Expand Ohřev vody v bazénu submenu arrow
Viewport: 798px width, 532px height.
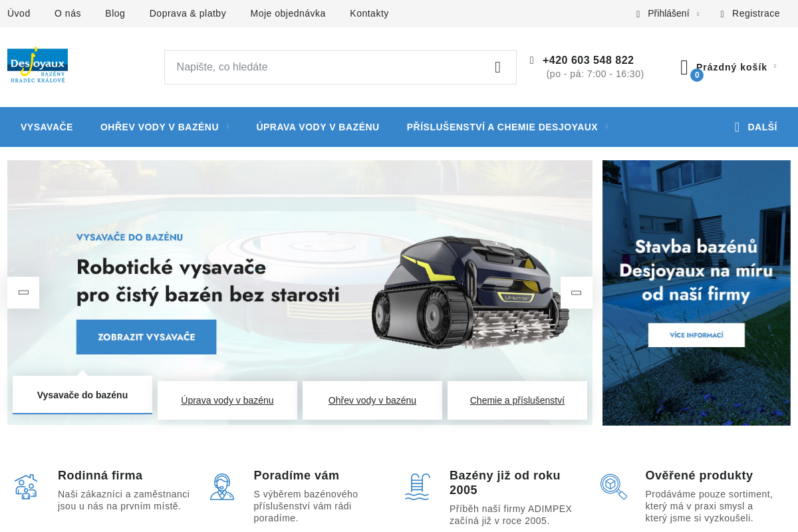[x=227, y=127]
